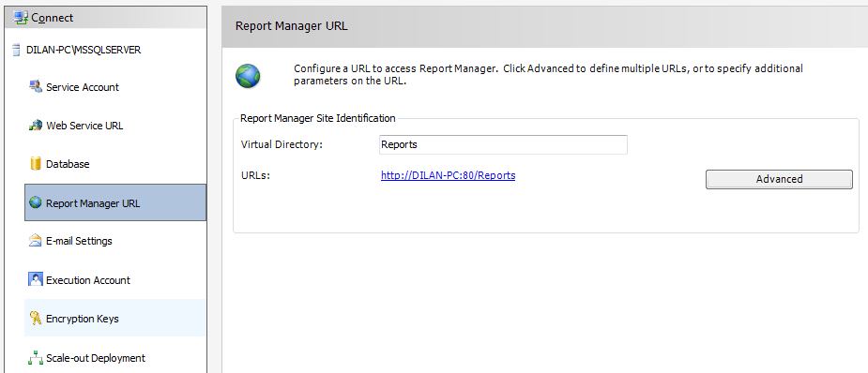Screen dimensions: 868x373
Task: Click the Connect computer icon
Action: pos(21,18)
